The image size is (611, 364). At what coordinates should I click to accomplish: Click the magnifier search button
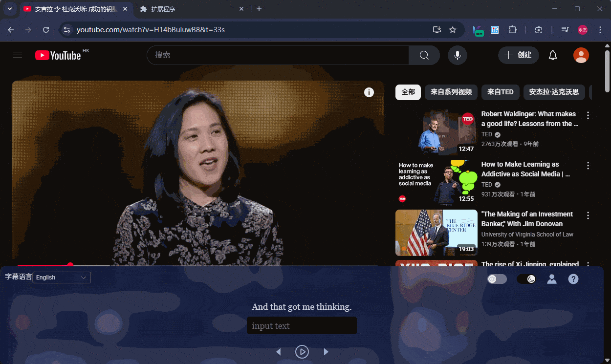[x=424, y=55]
